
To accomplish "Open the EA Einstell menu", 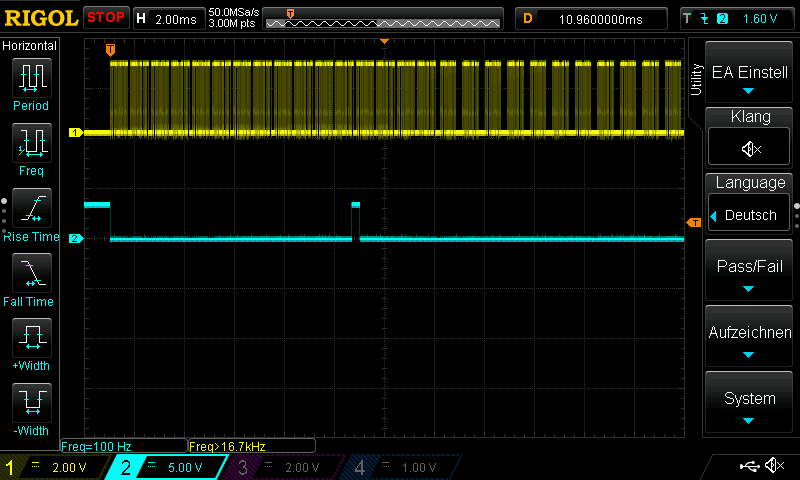I will [x=749, y=72].
